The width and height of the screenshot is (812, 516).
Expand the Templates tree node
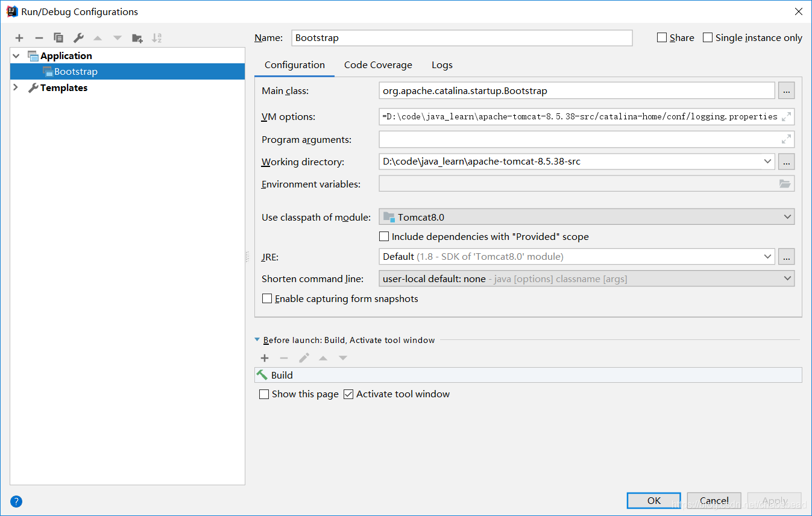click(x=16, y=88)
